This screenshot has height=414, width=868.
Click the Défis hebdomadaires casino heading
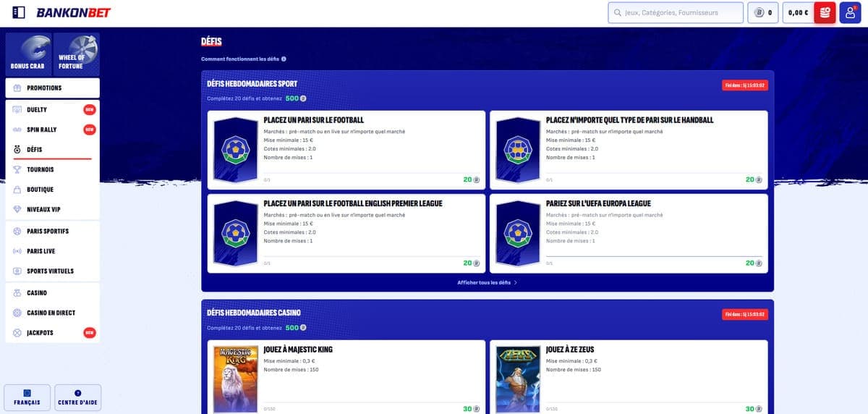(254, 313)
